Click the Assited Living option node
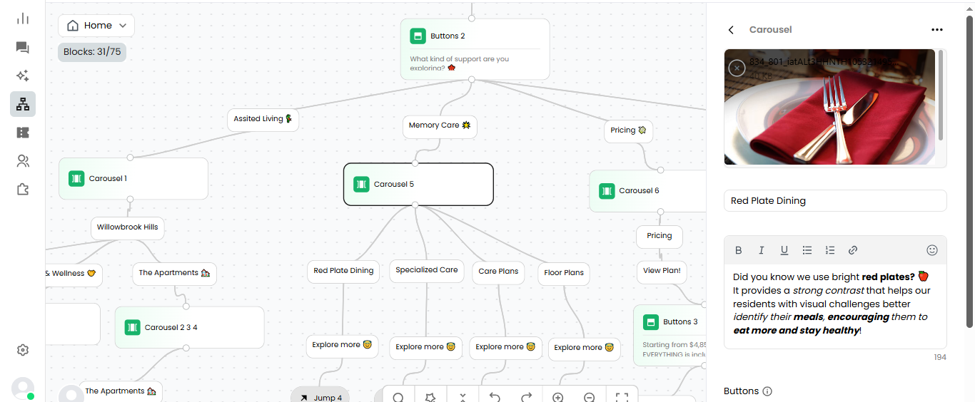This screenshot has height=402, width=975. click(x=263, y=119)
